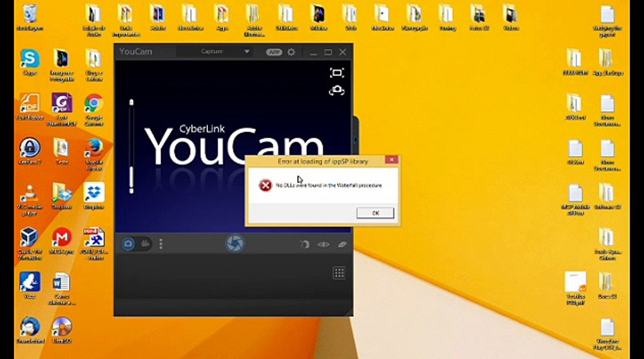Screen dimensions: 644x359
Task: Select video recording mode in YouCam
Action: click(145, 244)
